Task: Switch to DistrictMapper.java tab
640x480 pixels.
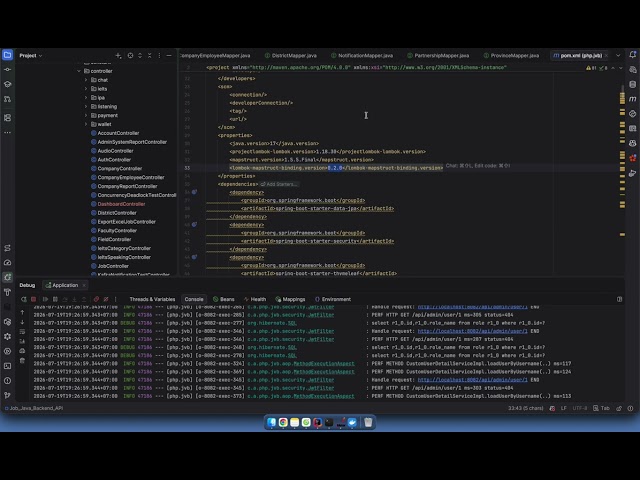Action: click(291, 56)
